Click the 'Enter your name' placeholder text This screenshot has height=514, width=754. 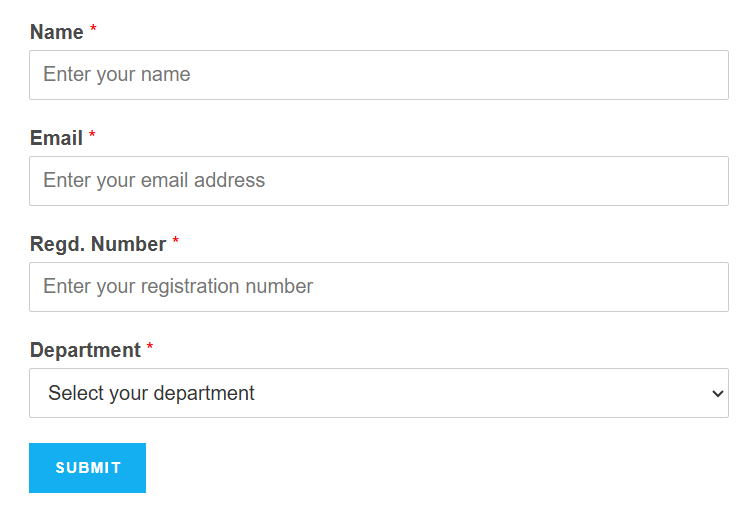[117, 75]
